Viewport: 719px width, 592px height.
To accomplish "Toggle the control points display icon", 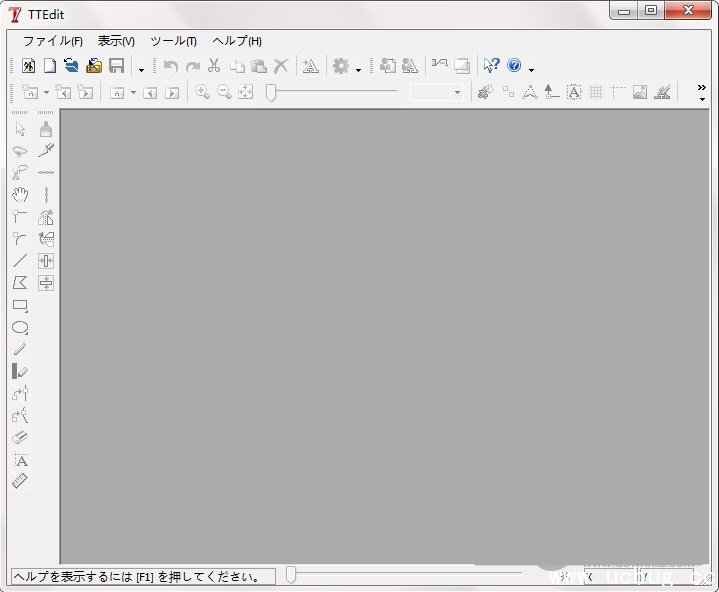I will tap(508, 92).
